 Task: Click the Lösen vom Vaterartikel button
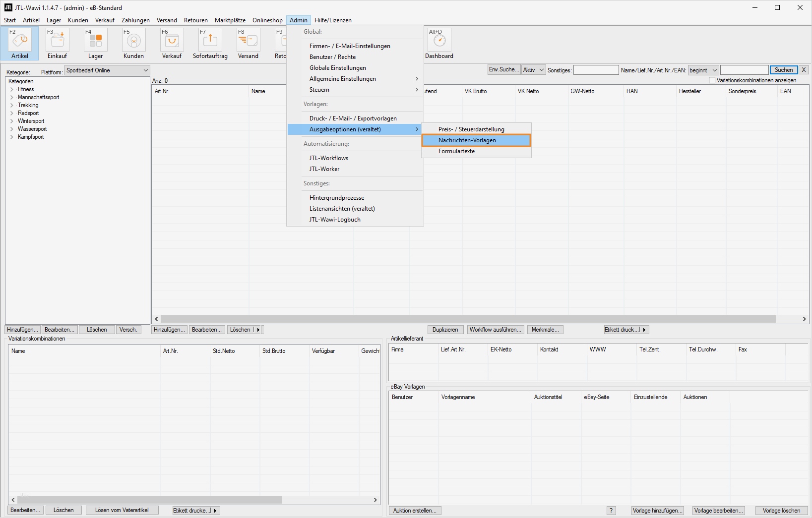pos(122,510)
